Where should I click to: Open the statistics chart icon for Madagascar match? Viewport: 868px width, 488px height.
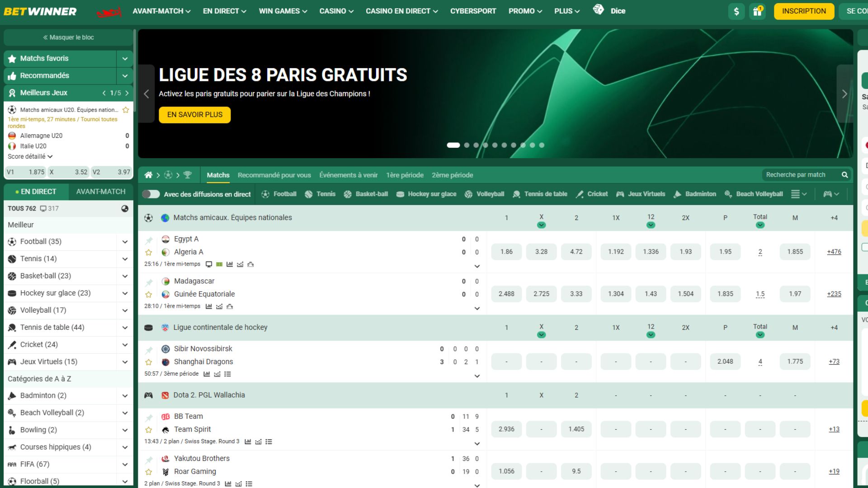click(x=208, y=306)
